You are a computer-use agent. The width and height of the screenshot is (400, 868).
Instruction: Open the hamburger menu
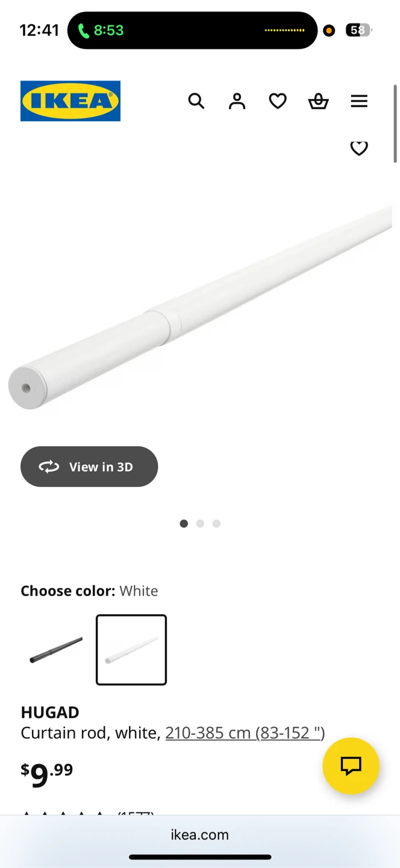359,101
